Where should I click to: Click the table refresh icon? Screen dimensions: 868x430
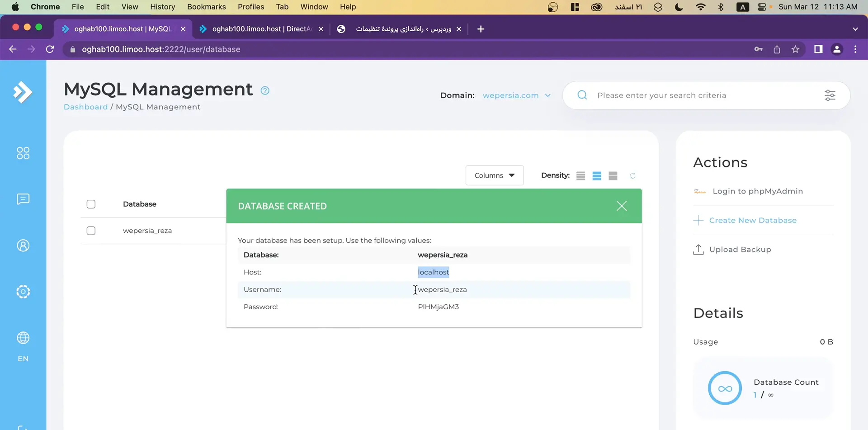(x=632, y=176)
